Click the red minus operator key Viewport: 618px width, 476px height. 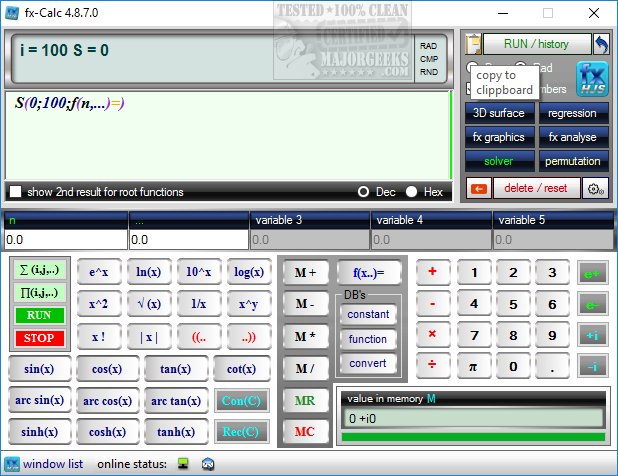point(433,304)
